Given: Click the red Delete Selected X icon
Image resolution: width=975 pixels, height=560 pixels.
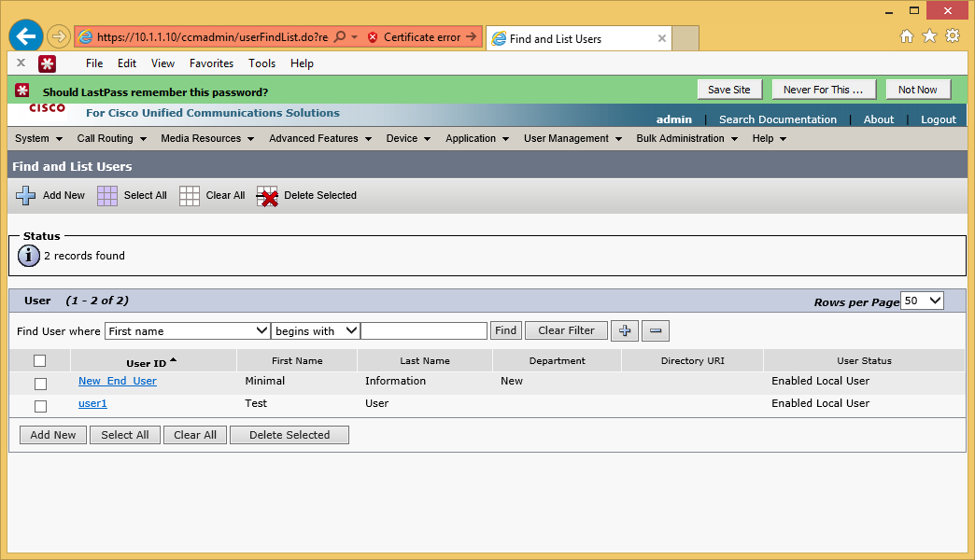Looking at the screenshot, I should click(267, 197).
